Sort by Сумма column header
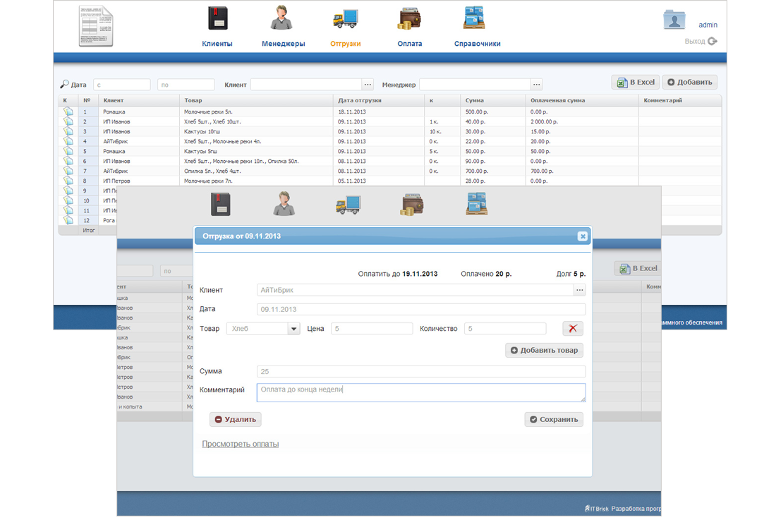 475,100
